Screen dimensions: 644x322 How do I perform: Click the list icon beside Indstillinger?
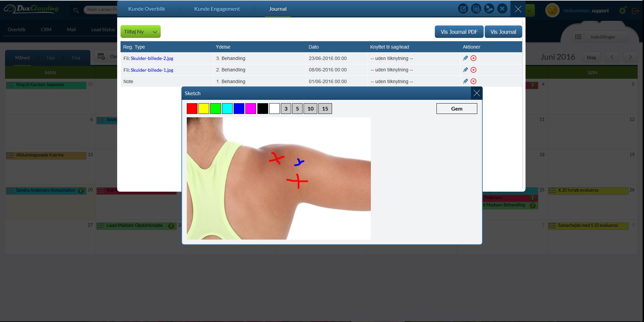[578, 37]
